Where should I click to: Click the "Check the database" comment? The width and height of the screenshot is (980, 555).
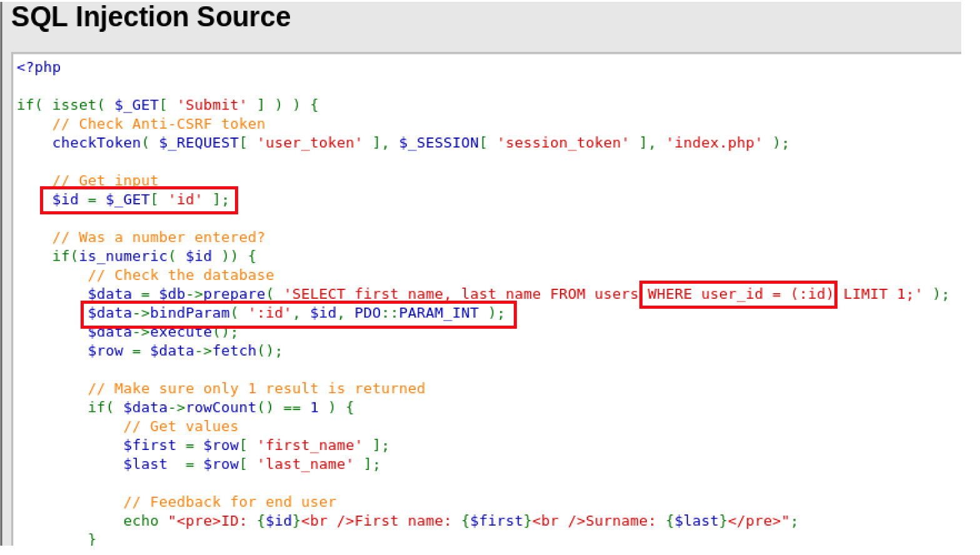pos(181,275)
